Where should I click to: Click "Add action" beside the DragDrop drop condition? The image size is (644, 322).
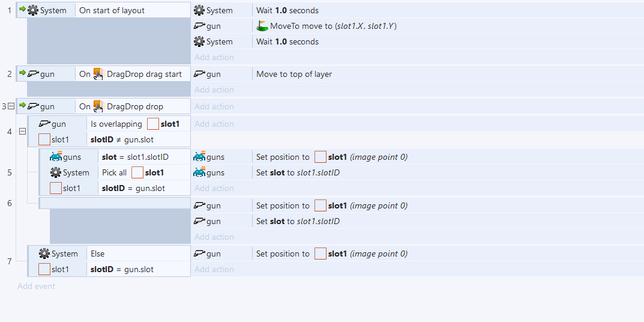click(214, 106)
